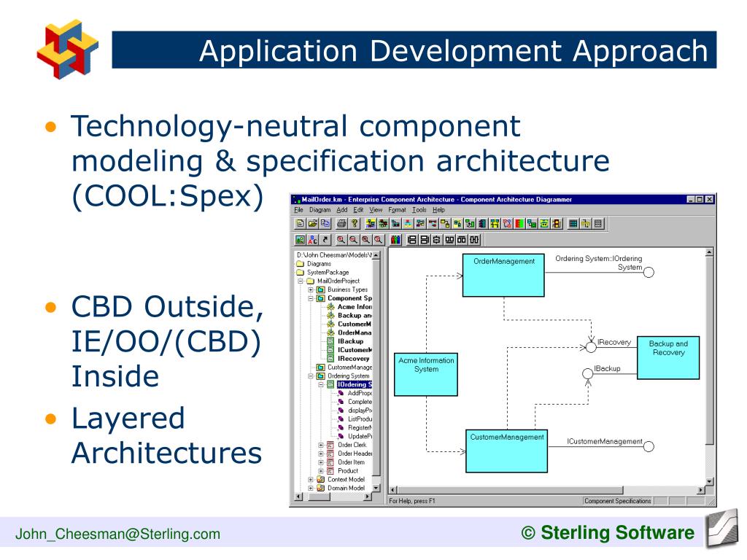Click the ABC text tool icon
This screenshot has width=747, height=560.
click(x=312, y=239)
